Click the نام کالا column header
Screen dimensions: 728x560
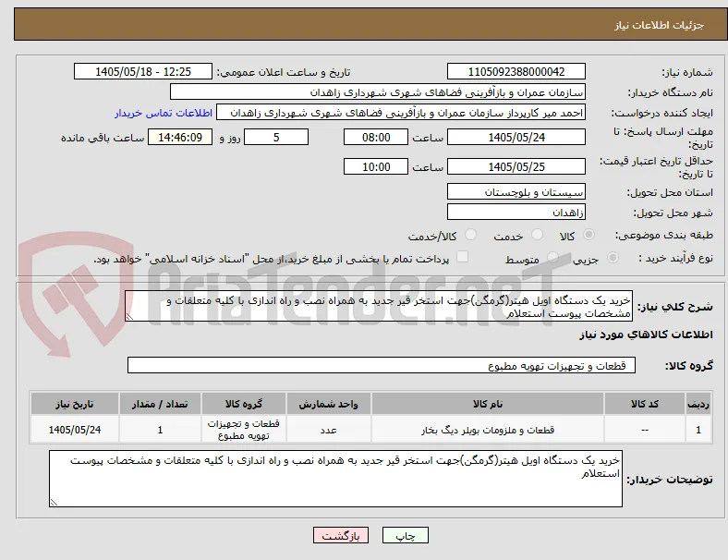click(488, 404)
